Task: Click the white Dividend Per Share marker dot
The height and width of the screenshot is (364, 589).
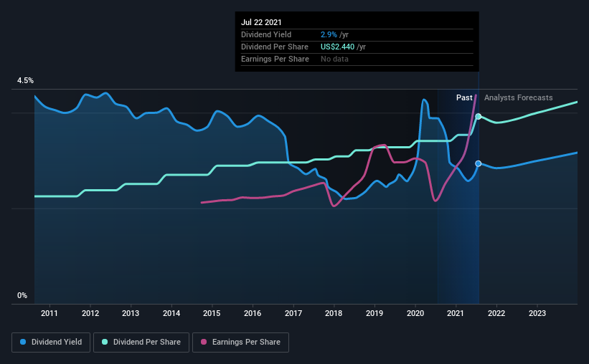Action: coord(479,116)
